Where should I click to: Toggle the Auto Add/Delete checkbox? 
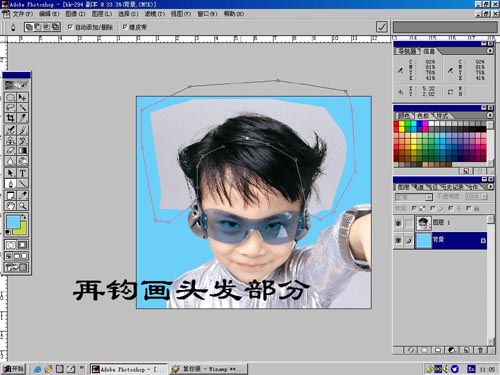[70, 27]
